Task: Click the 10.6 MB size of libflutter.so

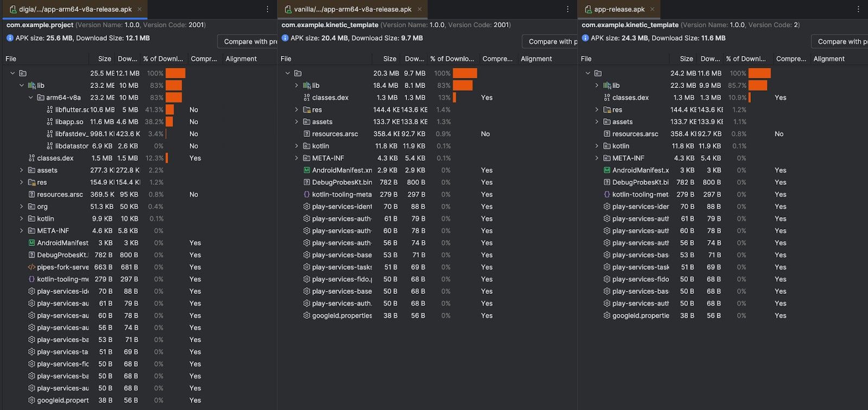Action: point(103,110)
